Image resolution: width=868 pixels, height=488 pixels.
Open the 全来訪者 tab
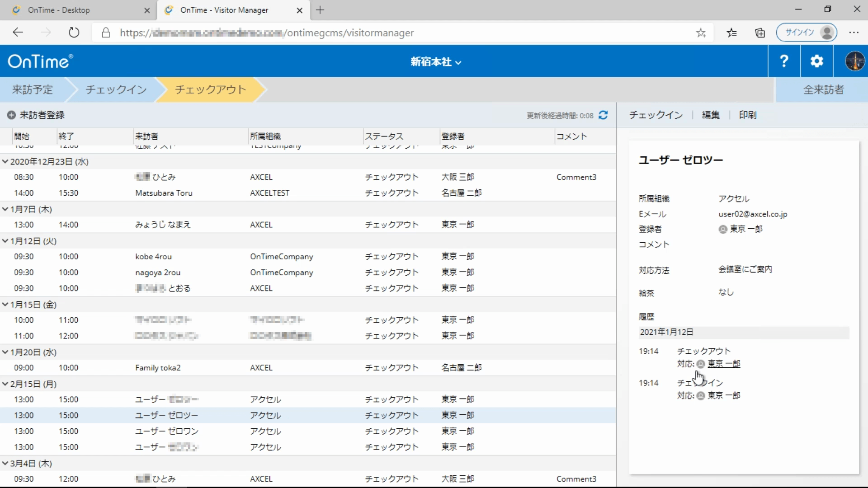tap(823, 89)
